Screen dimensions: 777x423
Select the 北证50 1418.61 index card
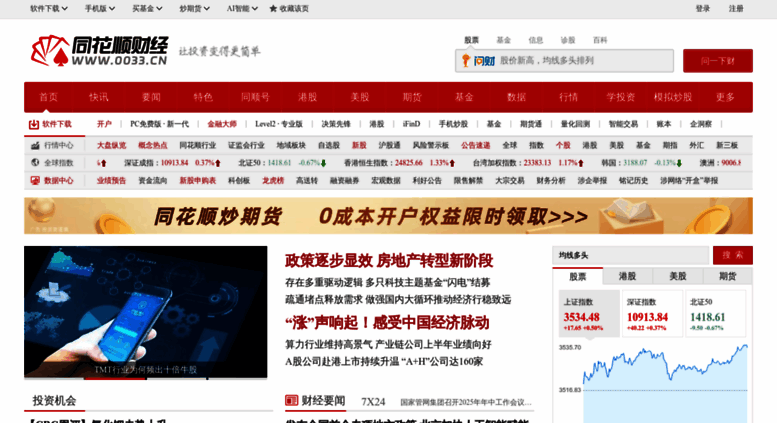(716, 314)
